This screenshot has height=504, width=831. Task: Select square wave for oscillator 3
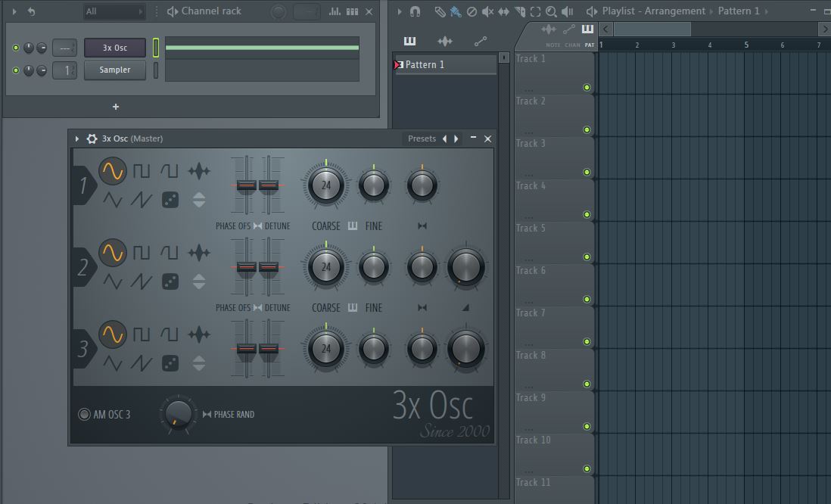pyautogui.click(x=141, y=334)
